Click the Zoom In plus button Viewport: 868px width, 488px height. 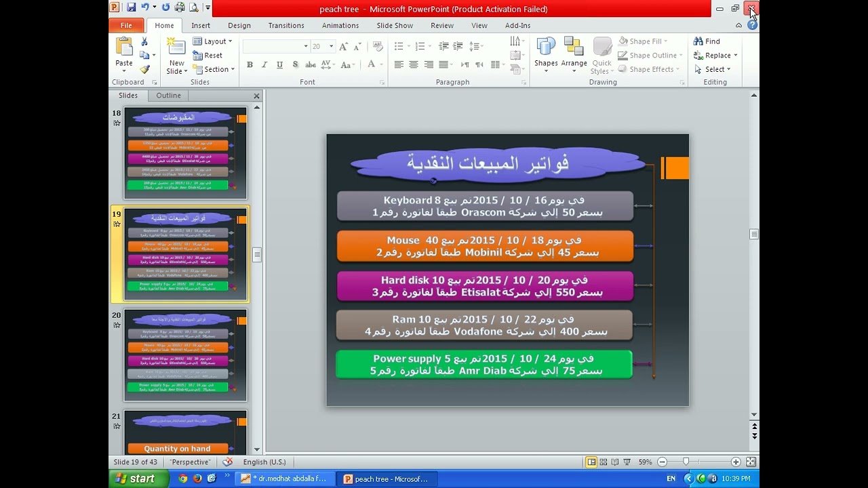(x=736, y=462)
